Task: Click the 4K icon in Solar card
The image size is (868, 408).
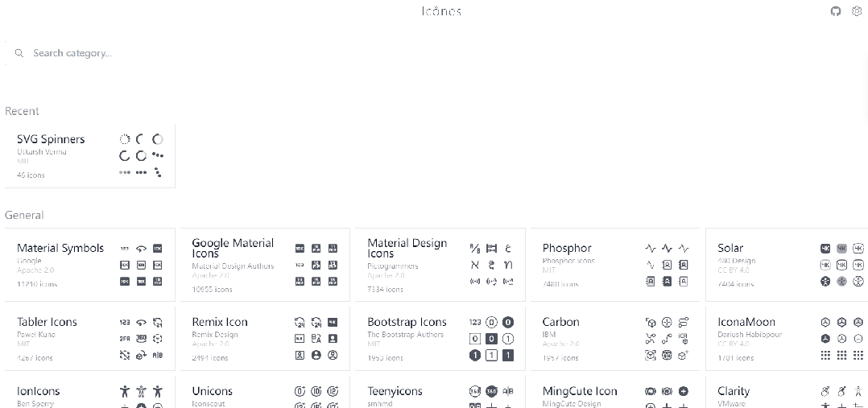Action: 825,249
